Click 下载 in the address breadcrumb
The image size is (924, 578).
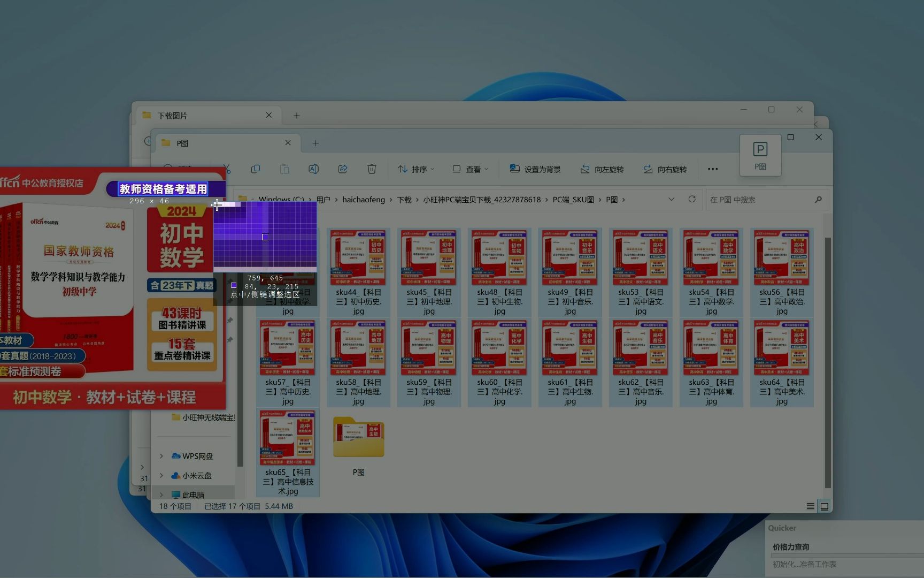coord(404,200)
